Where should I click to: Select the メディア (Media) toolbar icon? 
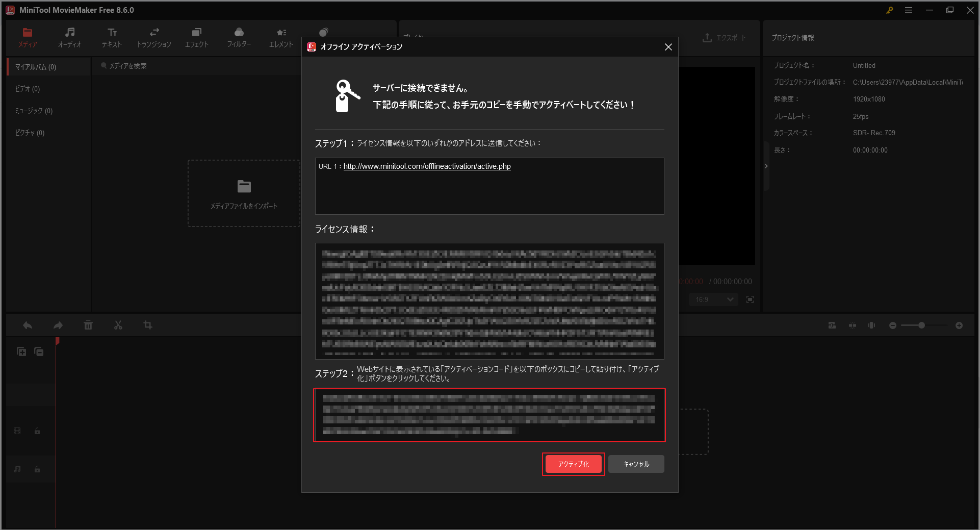pos(28,37)
